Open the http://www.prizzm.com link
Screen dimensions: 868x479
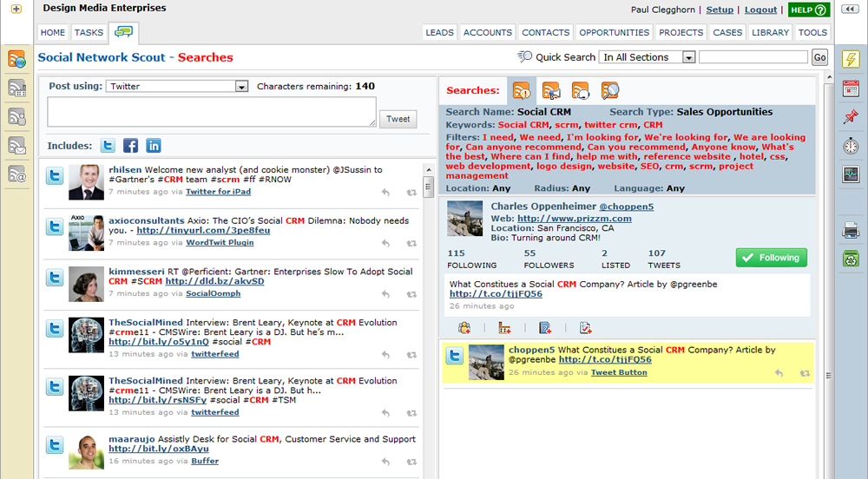tap(574, 219)
